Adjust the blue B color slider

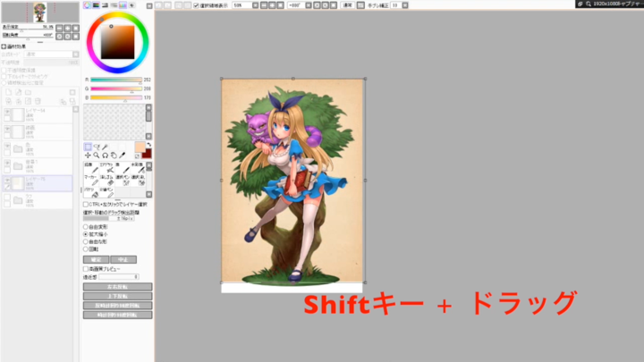pos(116,97)
